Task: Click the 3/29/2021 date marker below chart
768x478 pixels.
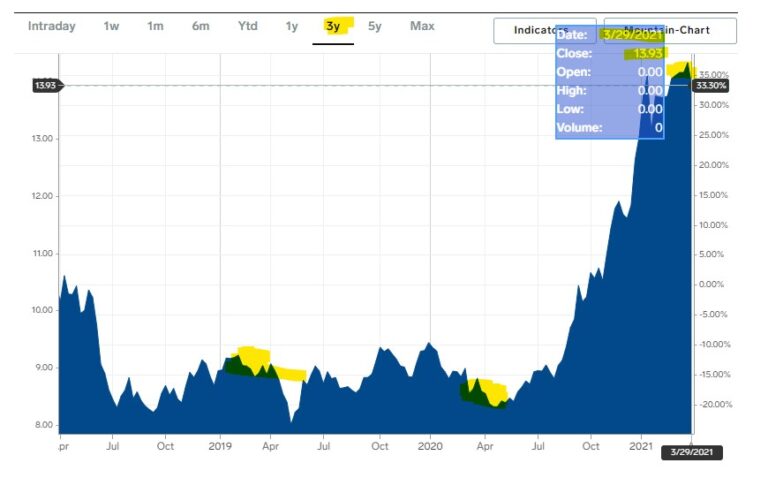Action: 692,452
